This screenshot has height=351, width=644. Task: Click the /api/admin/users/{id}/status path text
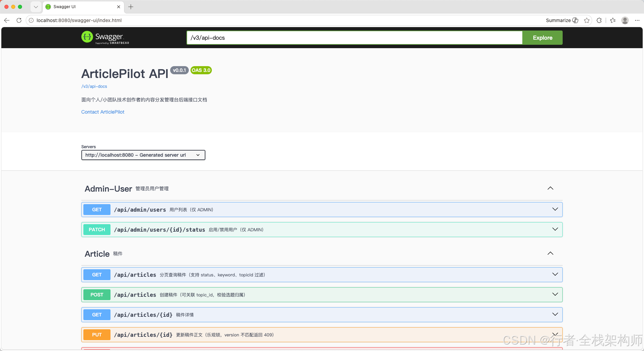tap(160, 230)
